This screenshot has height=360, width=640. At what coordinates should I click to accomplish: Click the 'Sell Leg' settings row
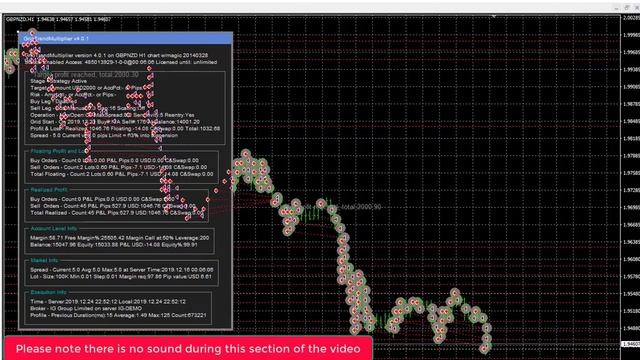pyautogui.click(x=88, y=108)
